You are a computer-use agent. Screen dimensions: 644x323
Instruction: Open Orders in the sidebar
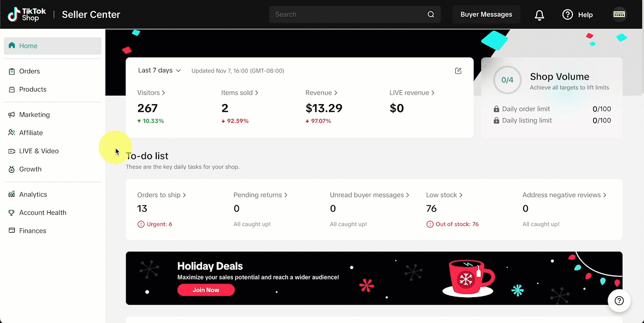[x=30, y=71]
